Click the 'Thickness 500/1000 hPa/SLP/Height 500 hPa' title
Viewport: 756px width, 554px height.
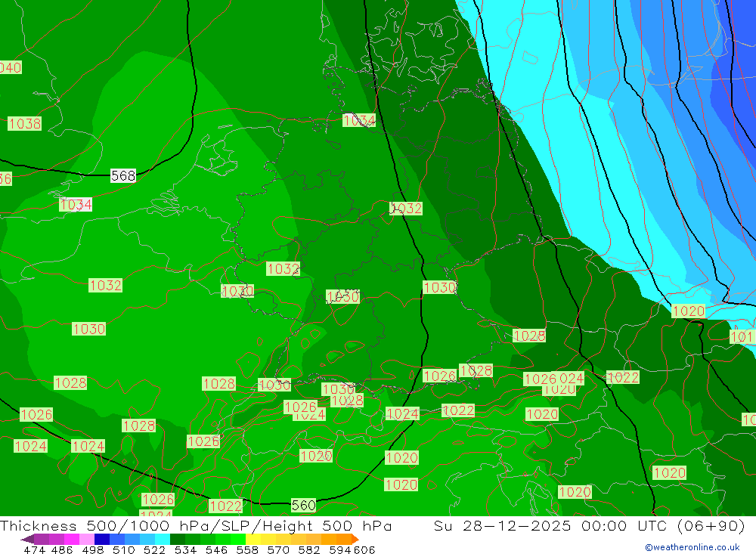coord(196,525)
